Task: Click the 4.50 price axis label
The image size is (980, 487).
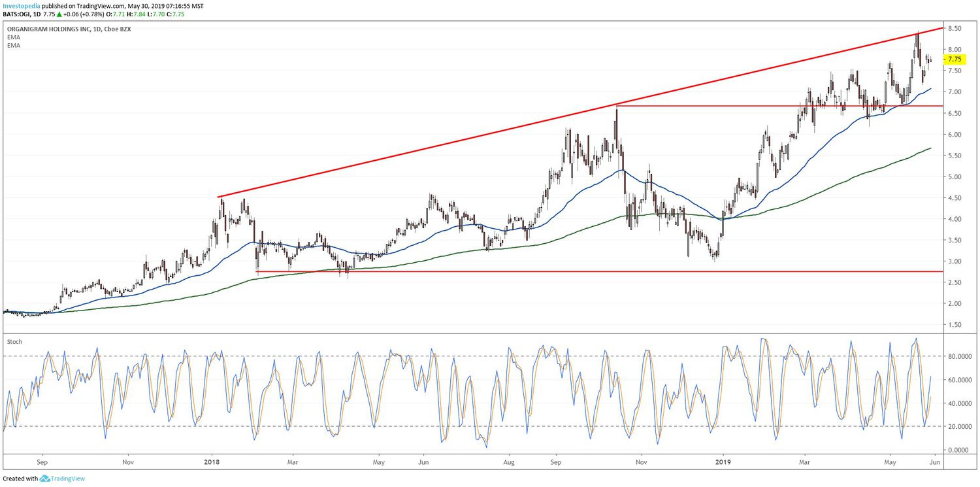Action: 954,198
